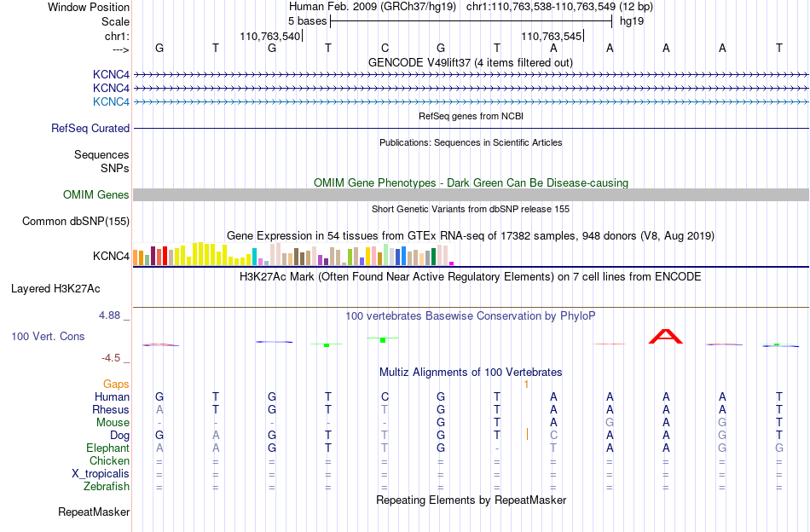The width and height of the screenshot is (810, 532).
Task: Click the orange gap marker in Dog row
Action: [x=527, y=434]
